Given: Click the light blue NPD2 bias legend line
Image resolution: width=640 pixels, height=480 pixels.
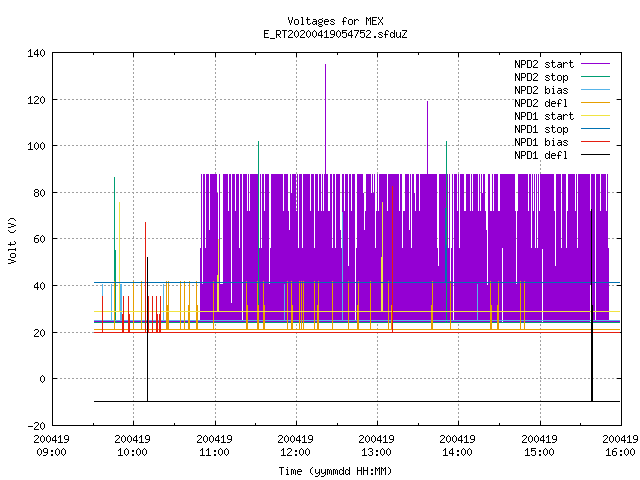Looking at the screenshot, I should pyautogui.click(x=595, y=89).
